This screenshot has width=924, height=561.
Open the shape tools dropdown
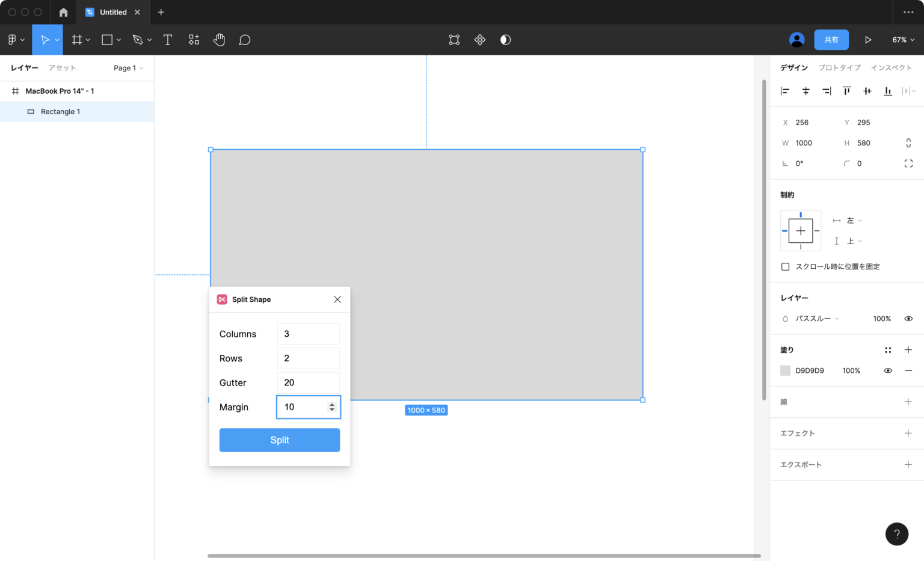(117, 40)
